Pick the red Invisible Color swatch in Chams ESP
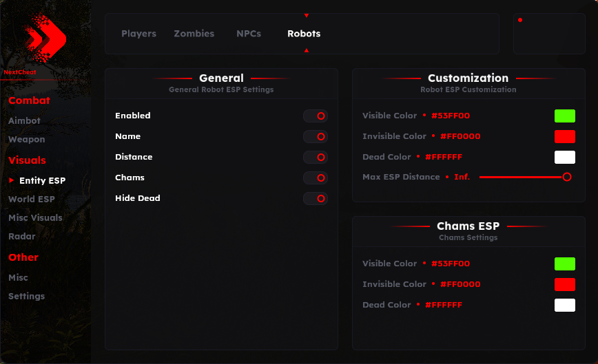The width and height of the screenshot is (598, 364). tap(565, 284)
